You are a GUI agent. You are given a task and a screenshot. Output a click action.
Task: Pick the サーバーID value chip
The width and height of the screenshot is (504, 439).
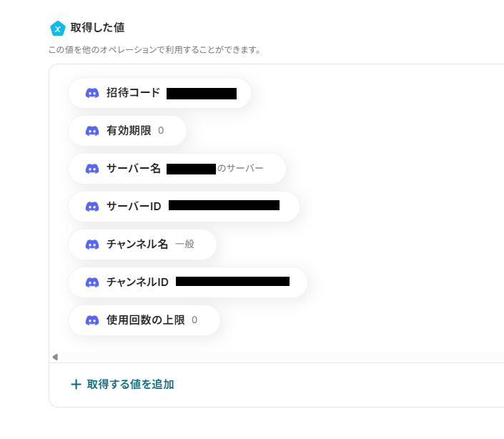coord(184,207)
